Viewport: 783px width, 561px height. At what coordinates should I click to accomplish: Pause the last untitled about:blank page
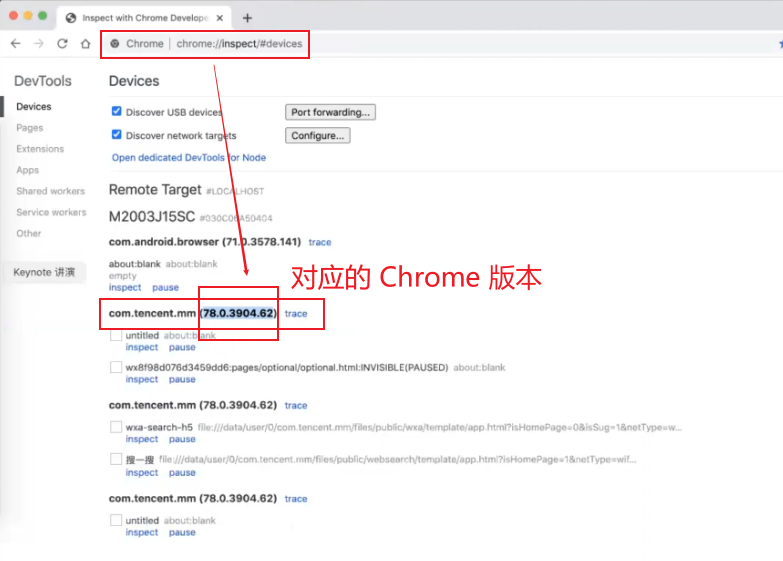click(182, 533)
